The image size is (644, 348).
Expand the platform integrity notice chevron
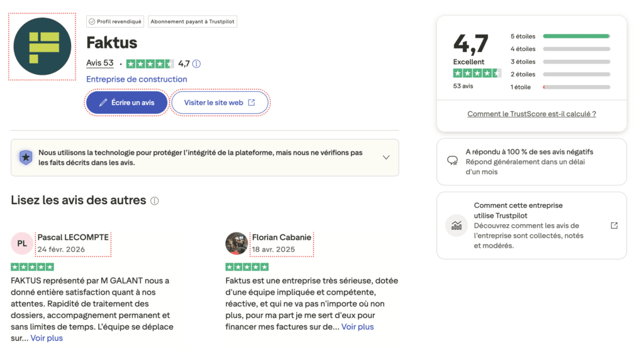coord(386,158)
